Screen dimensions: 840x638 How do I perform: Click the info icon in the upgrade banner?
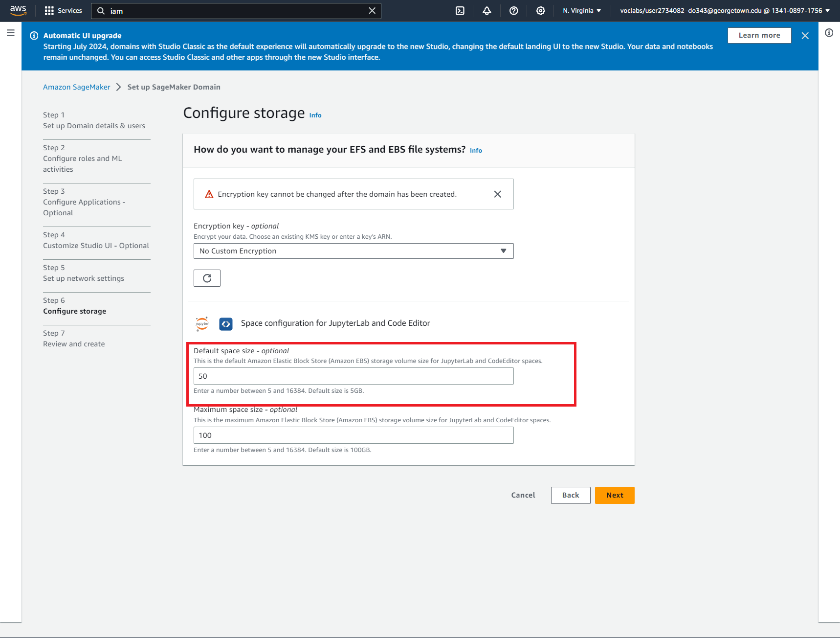pos(34,36)
